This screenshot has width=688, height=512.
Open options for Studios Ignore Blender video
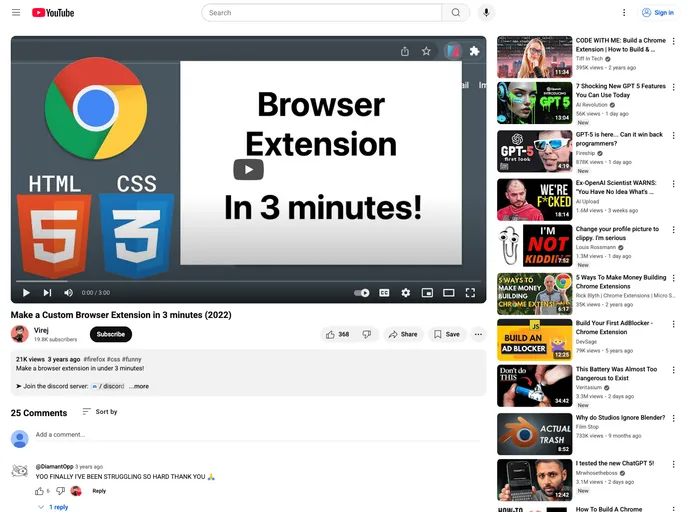(674, 418)
